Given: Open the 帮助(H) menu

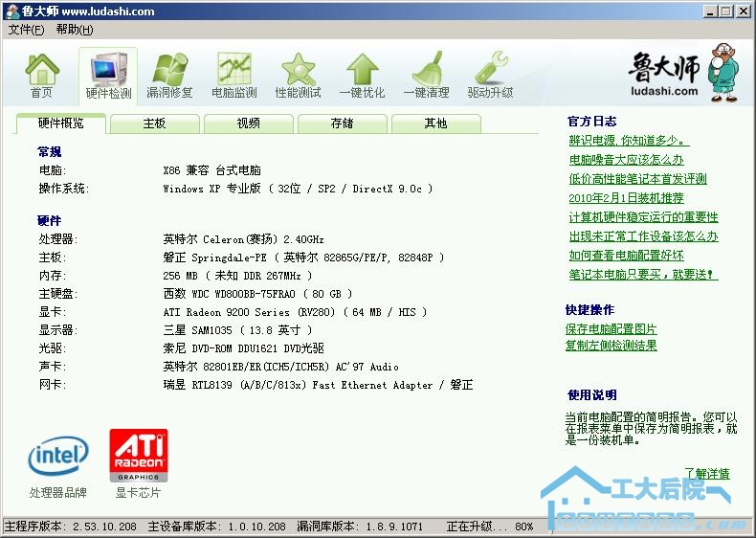Looking at the screenshot, I should click(74, 30).
